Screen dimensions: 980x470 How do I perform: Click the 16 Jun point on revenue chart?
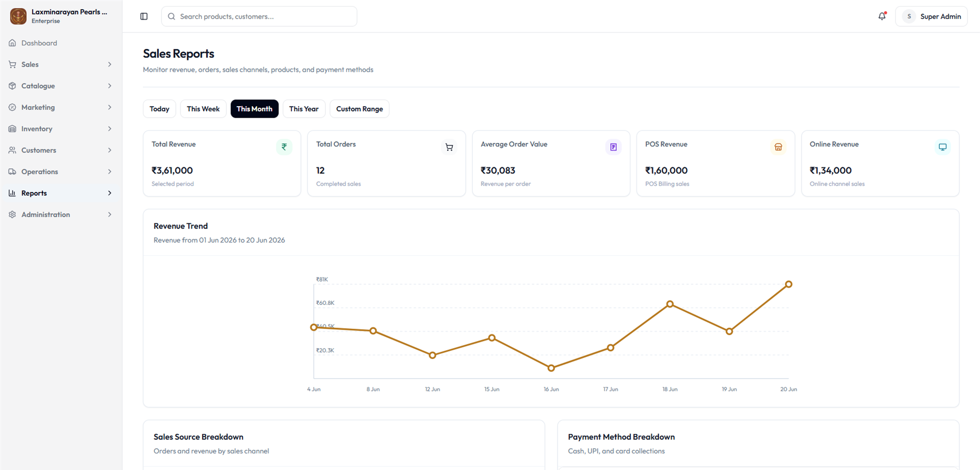click(x=551, y=368)
